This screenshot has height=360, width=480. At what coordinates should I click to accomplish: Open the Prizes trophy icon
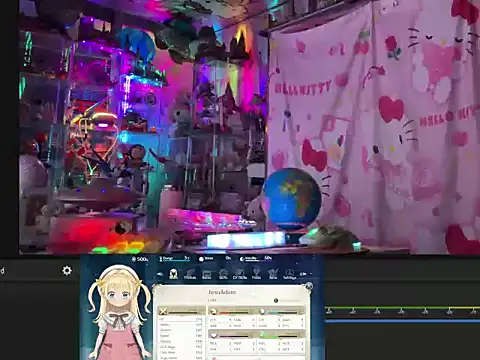pyautogui.click(x=256, y=274)
